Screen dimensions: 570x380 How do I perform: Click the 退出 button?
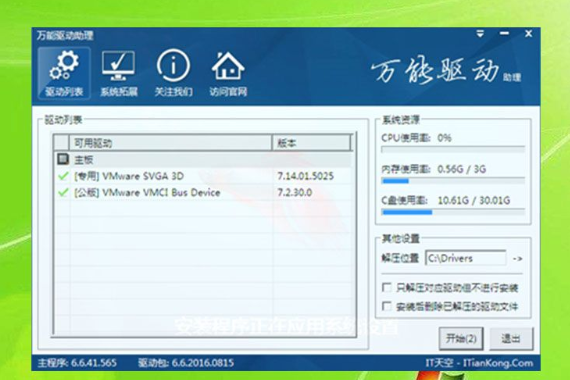point(511,339)
